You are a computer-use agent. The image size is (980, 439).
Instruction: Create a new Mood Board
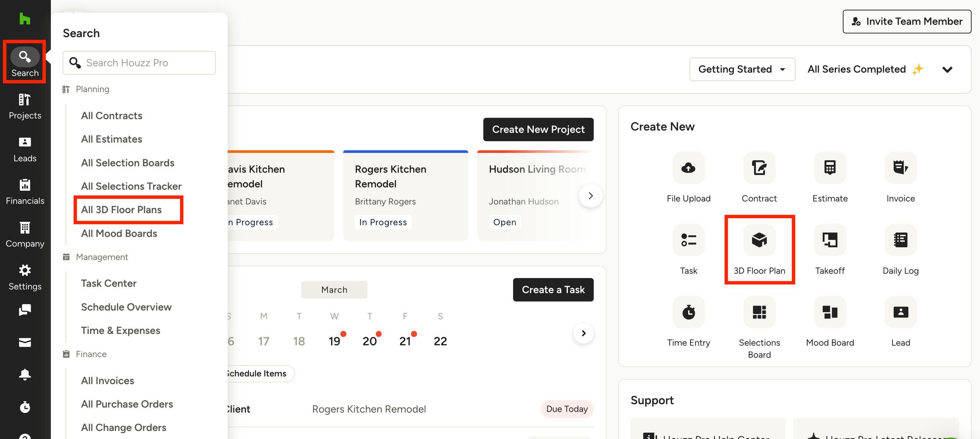[830, 312]
